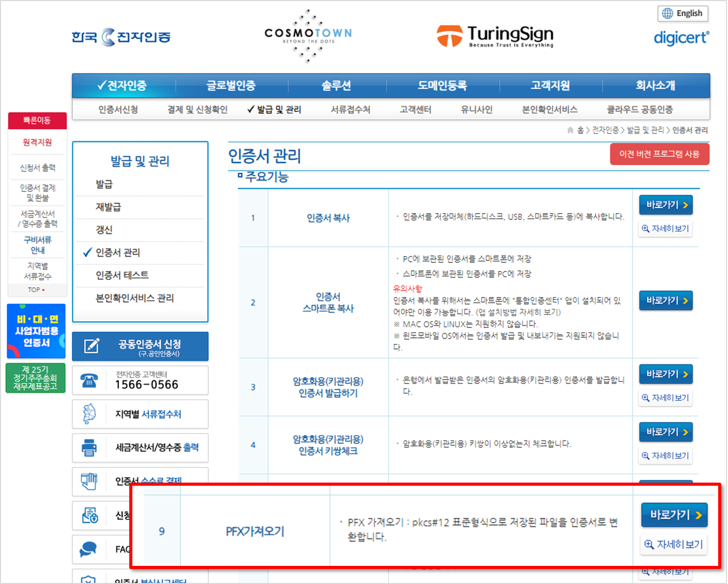Click the pencil icon for 공동인증서 신청
This screenshot has width=728, height=584.
tap(92, 346)
